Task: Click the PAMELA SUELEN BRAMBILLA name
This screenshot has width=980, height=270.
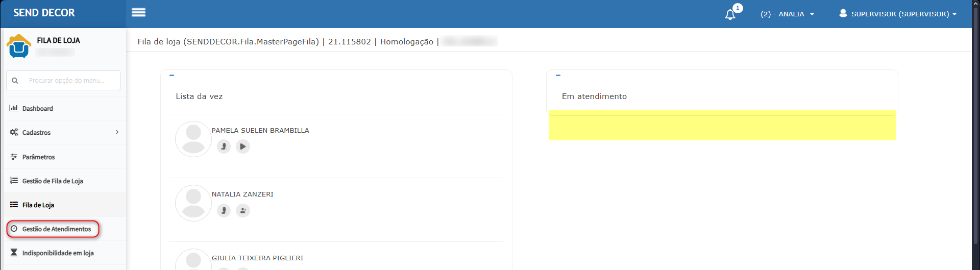Action: pyautogui.click(x=260, y=130)
